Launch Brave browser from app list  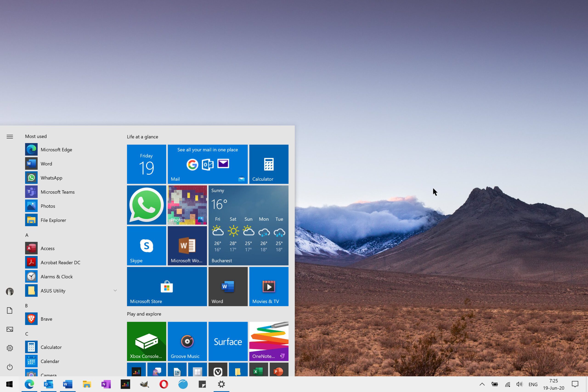71,319
